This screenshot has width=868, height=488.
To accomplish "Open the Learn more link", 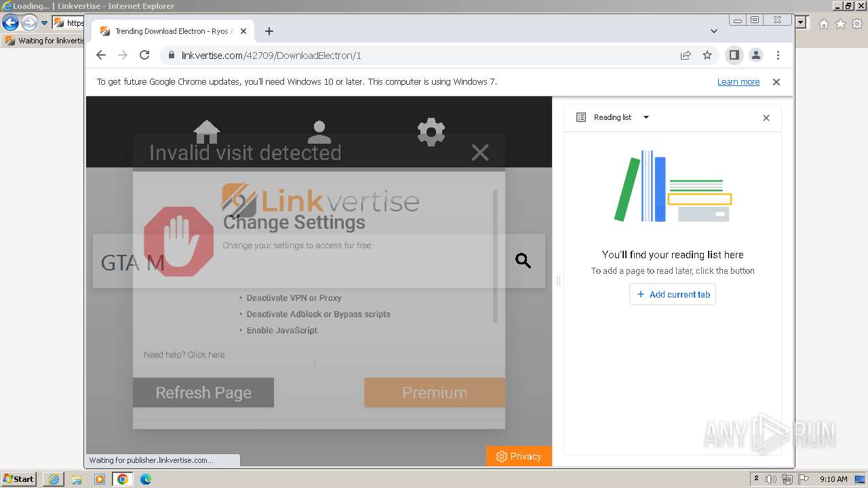I will click(x=738, y=82).
